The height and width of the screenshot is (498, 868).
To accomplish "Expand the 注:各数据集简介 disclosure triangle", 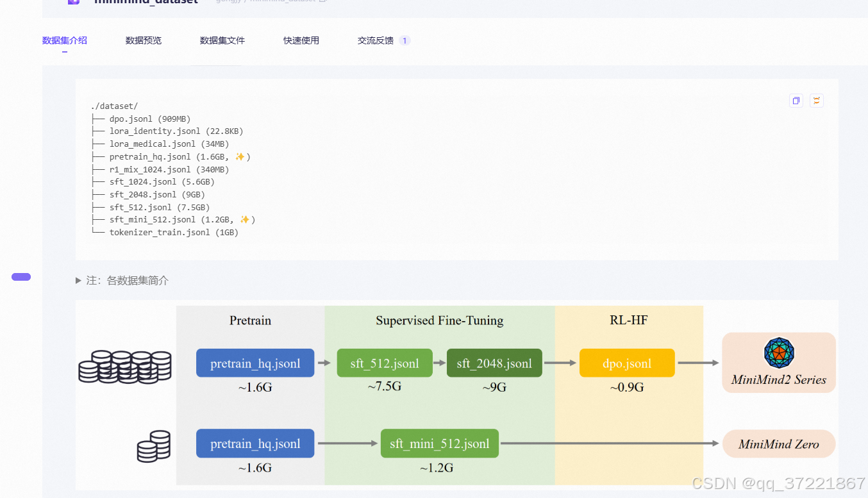I will point(78,281).
